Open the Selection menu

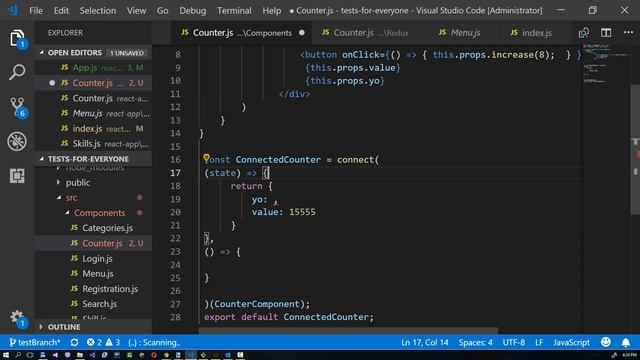98,11
